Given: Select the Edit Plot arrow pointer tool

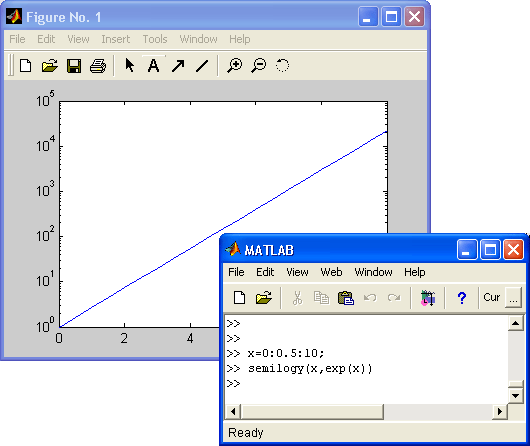Looking at the screenshot, I should 129,65.
